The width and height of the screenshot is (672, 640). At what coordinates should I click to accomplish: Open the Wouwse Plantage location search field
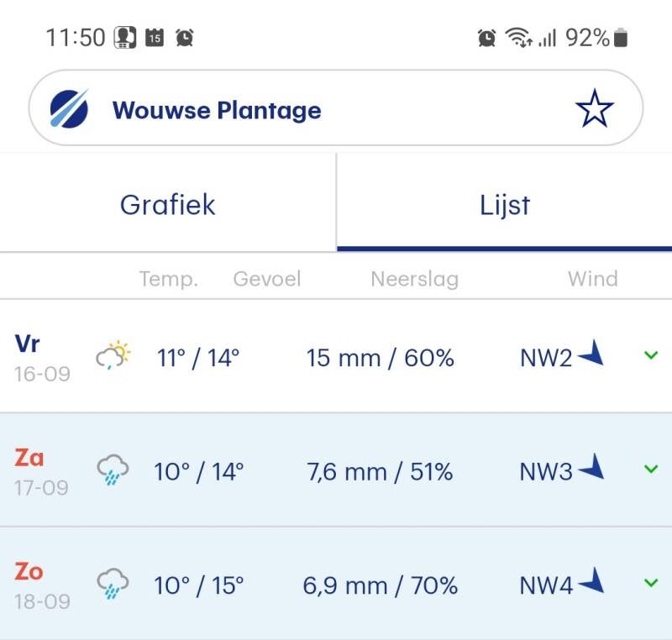(x=319, y=110)
